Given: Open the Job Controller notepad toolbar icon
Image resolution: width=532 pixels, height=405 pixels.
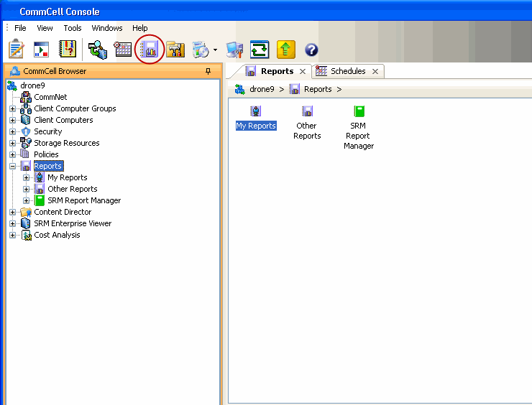Looking at the screenshot, I should pyautogui.click(x=16, y=50).
